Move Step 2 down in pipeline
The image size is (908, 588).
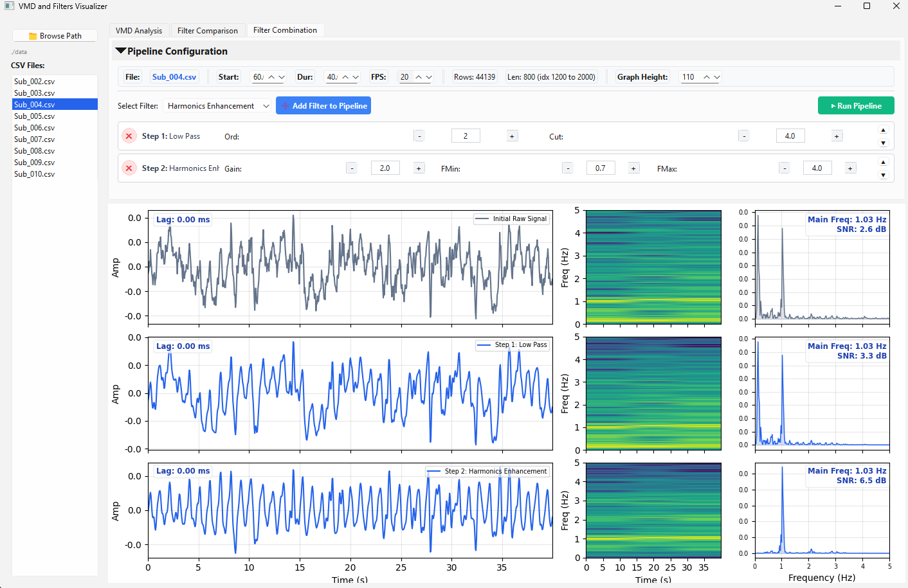coord(883,175)
